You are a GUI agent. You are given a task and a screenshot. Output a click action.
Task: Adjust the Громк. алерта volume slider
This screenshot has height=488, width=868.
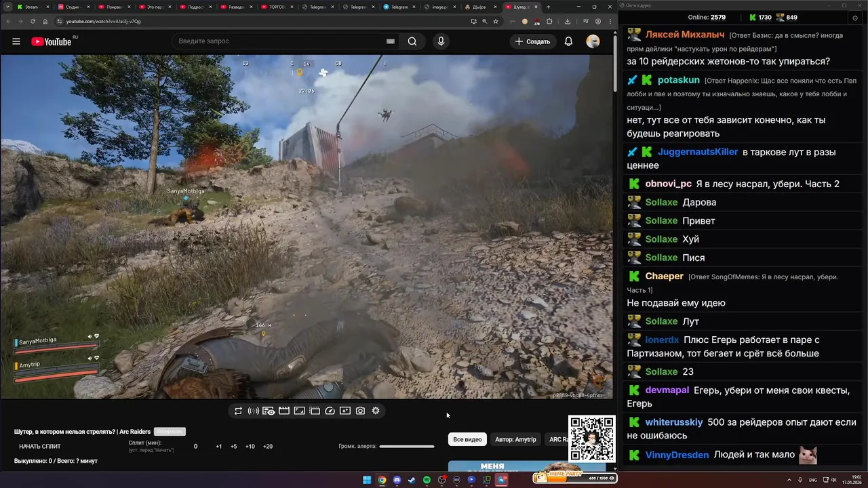(x=407, y=447)
